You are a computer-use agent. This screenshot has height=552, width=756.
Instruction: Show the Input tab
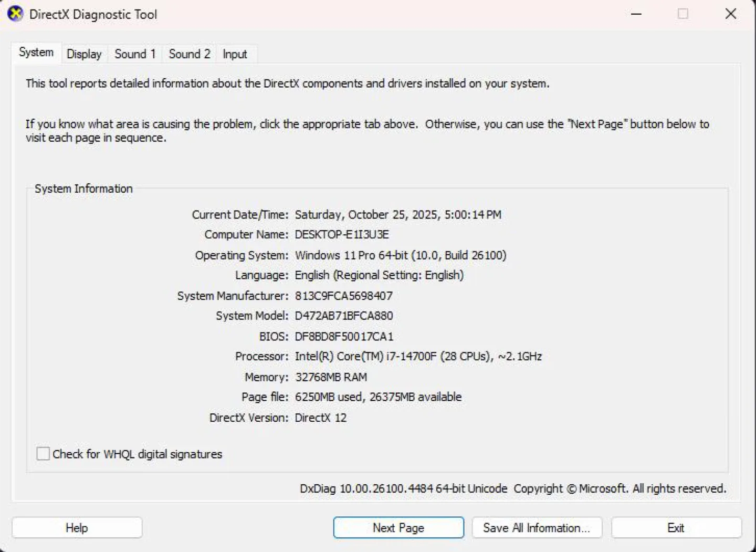[235, 54]
